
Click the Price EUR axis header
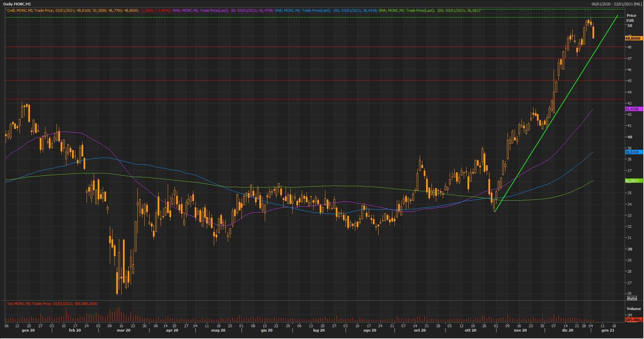pos(631,18)
